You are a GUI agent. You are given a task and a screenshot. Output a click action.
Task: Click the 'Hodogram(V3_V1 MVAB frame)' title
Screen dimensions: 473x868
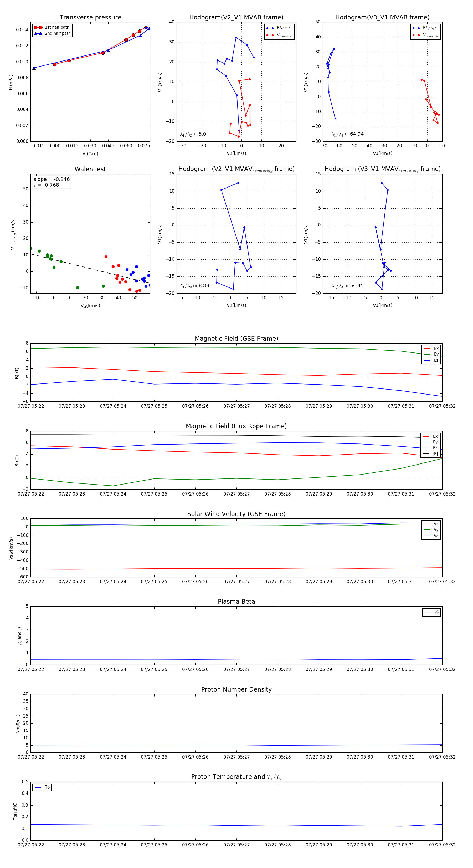[x=382, y=18]
